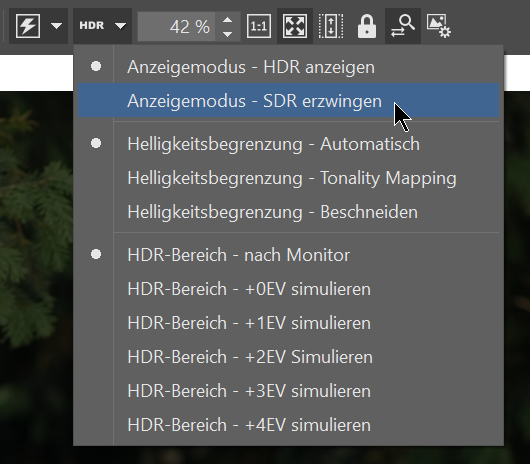The width and height of the screenshot is (530, 464).
Task: Toggle the zoom lock padlock icon
Action: point(367,26)
